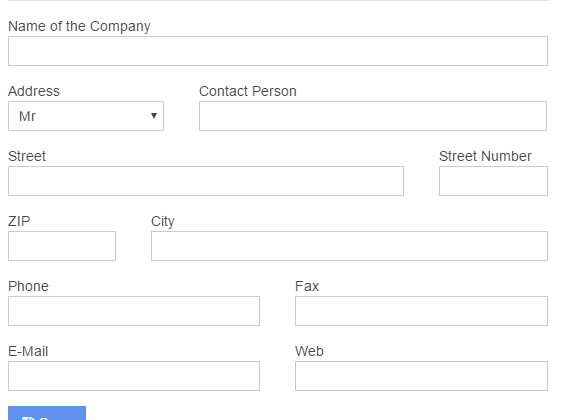Screen dimensions: 565x420
Task: Select the E-Mail input box
Action: point(134,376)
